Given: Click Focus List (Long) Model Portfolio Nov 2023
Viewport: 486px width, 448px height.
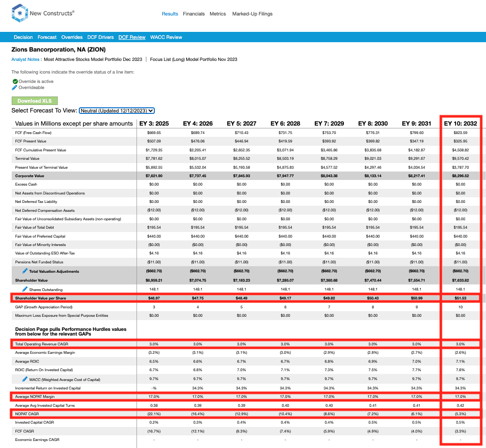Looking at the screenshot, I should 193,60.
